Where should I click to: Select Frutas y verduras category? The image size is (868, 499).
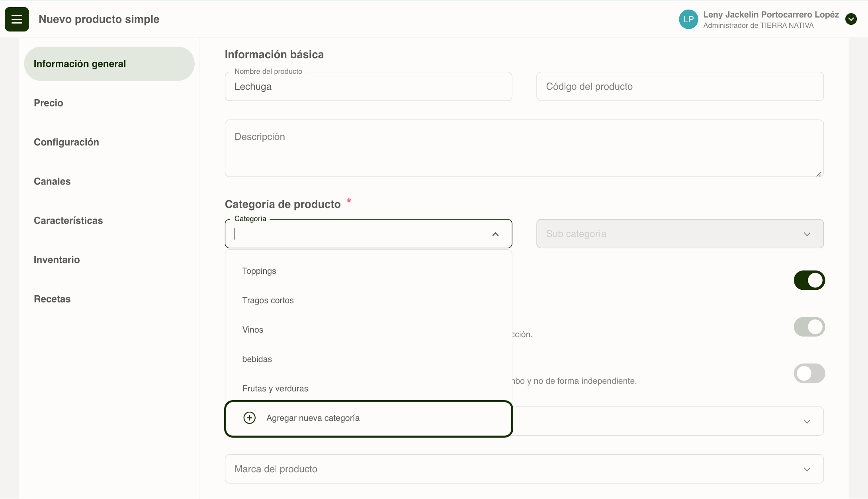[275, 389]
